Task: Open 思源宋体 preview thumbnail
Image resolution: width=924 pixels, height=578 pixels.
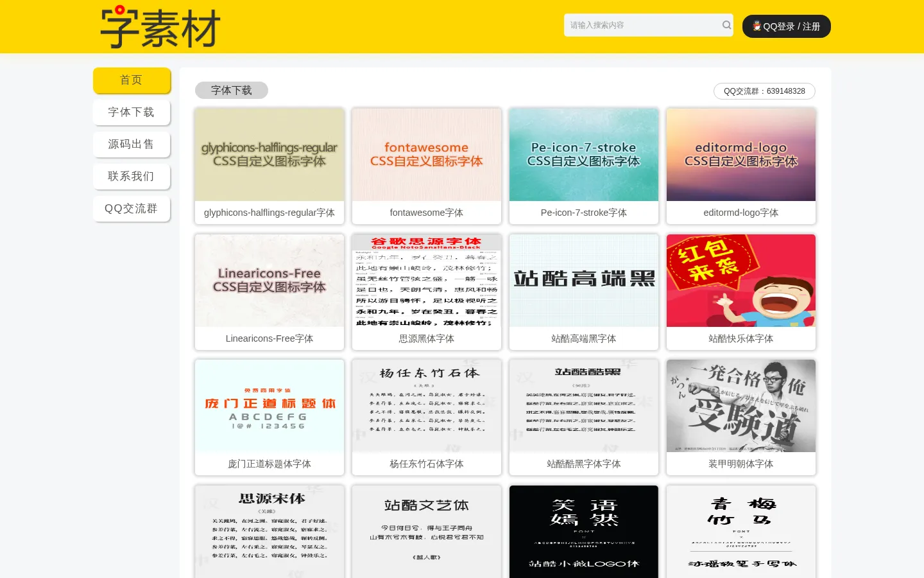Action: click(269, 532)
